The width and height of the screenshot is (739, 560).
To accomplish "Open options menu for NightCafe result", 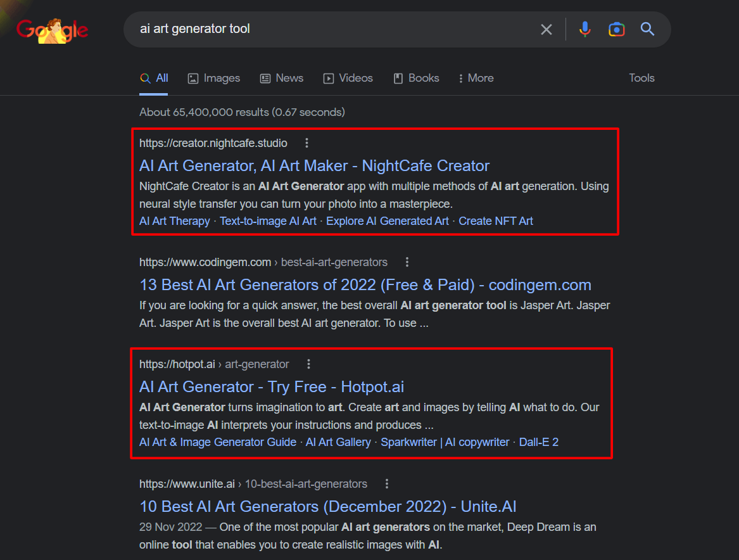I will [307, 143].
